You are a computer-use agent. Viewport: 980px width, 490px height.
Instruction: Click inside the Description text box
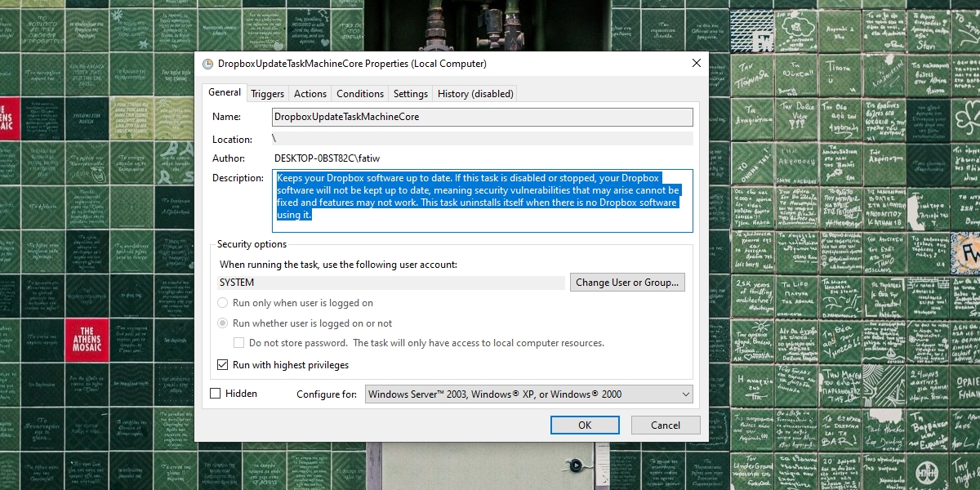point(483,201)
